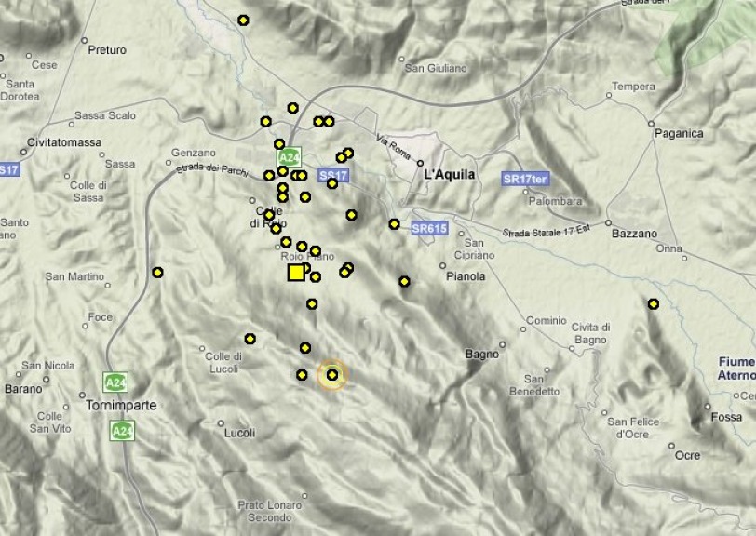Select the L'Aquila city label
The image size is (756, 536).
(x=450, y=175)
